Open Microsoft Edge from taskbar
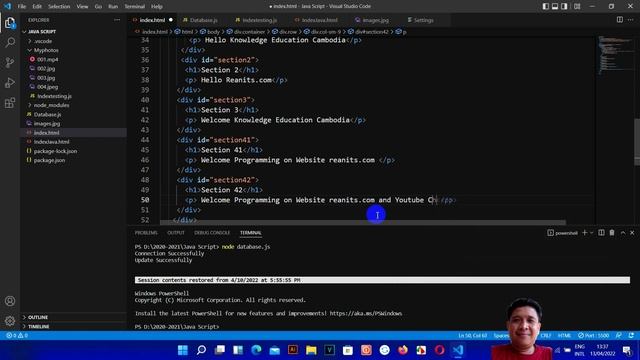Image resolution: width=640 pixels, height=360 pixels. pos(256,350)
